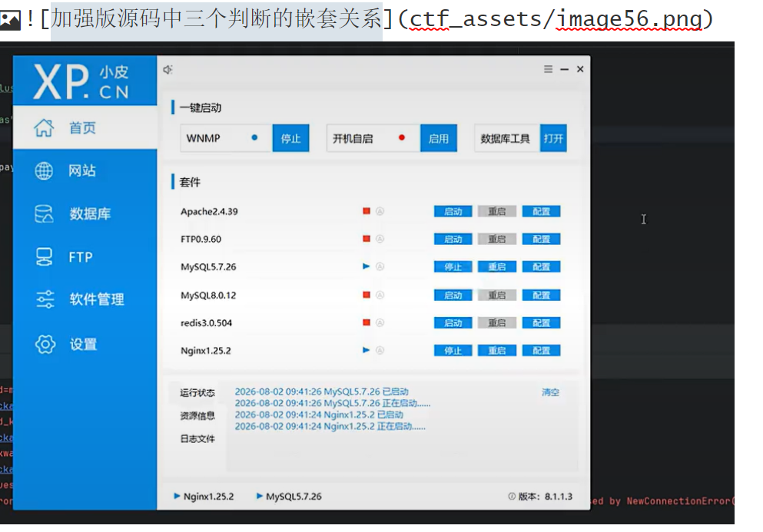Click the red 开机自启 status dot
Viewport: 763px width, 532px height.
coord(401,137)
